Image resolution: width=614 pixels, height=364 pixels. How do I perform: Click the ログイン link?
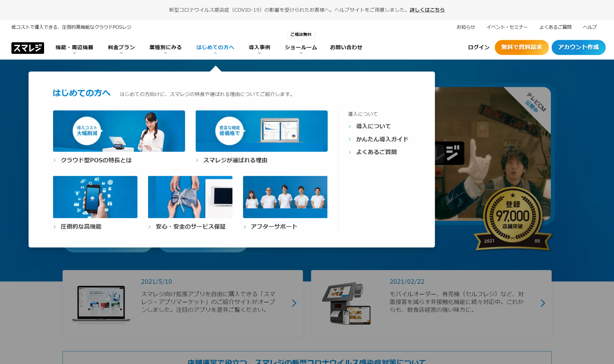(x=479, y=47)
